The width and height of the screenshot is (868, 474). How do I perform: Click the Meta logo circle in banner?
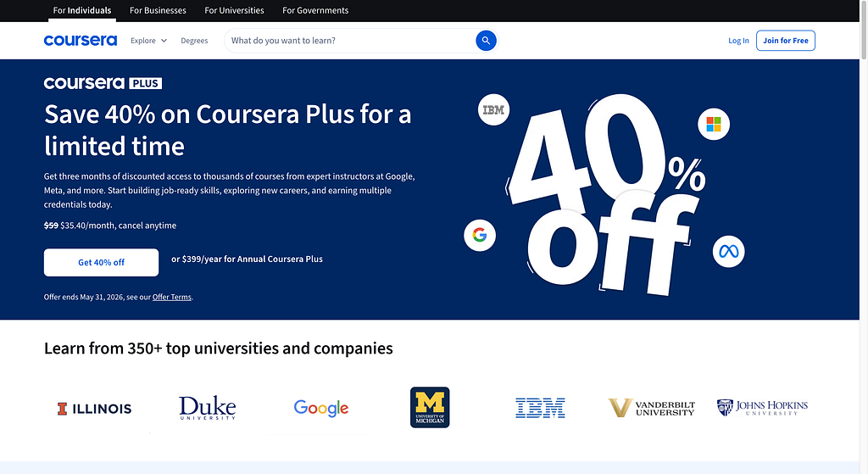(728, 251)
